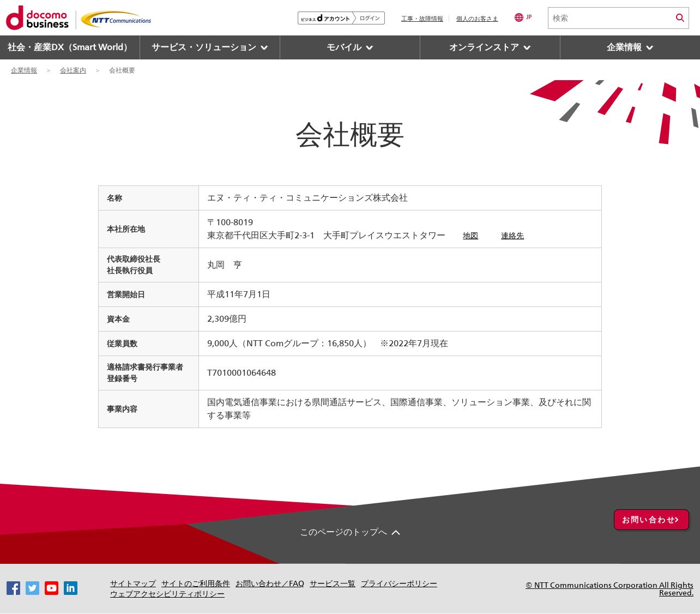
Task: Expand the オンラインストア menu
Action: coord(490,47)
